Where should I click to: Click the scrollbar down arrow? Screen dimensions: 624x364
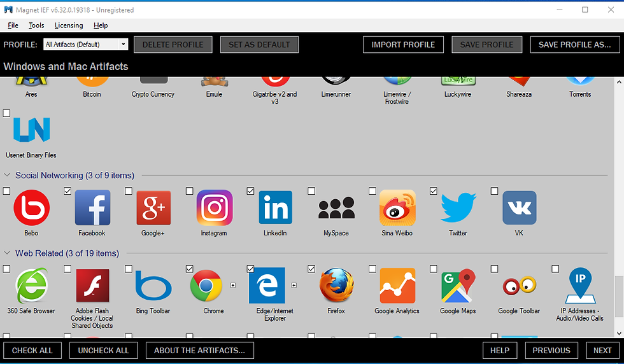[x=619, y=333]
